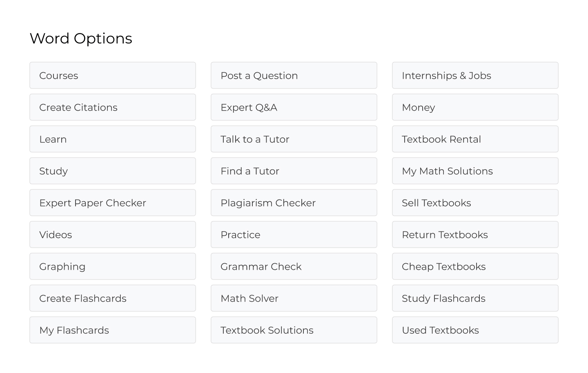This screenshot has height=373, width=588.
Task: Click Post a Question
Action: 294,75
